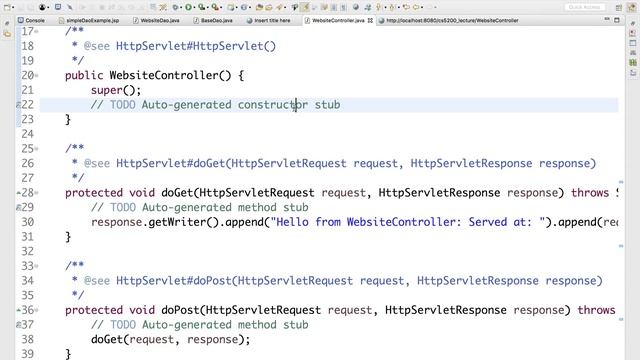Click the override marker at line 36
Viewport: 640px width, 360px height.
(x=18, y=310)
